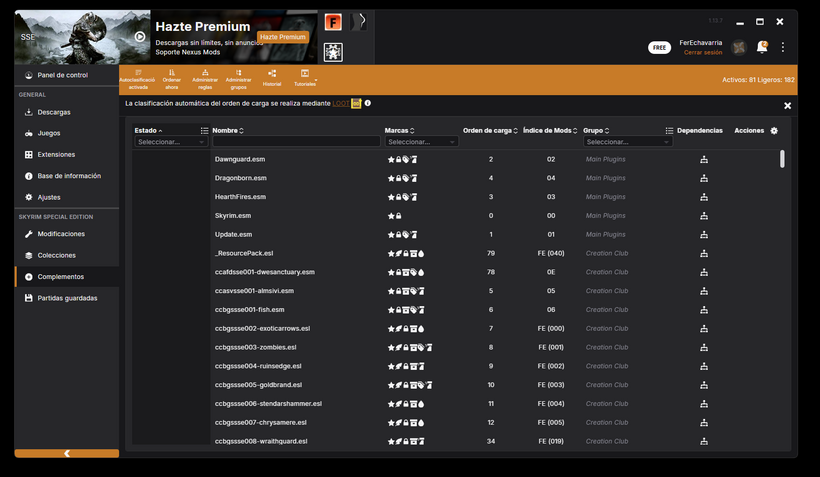Image resolution: width=820 pixels, height=477 pixels.
Task: Click the notifications bell icon
Action: (x=762, y=47)
